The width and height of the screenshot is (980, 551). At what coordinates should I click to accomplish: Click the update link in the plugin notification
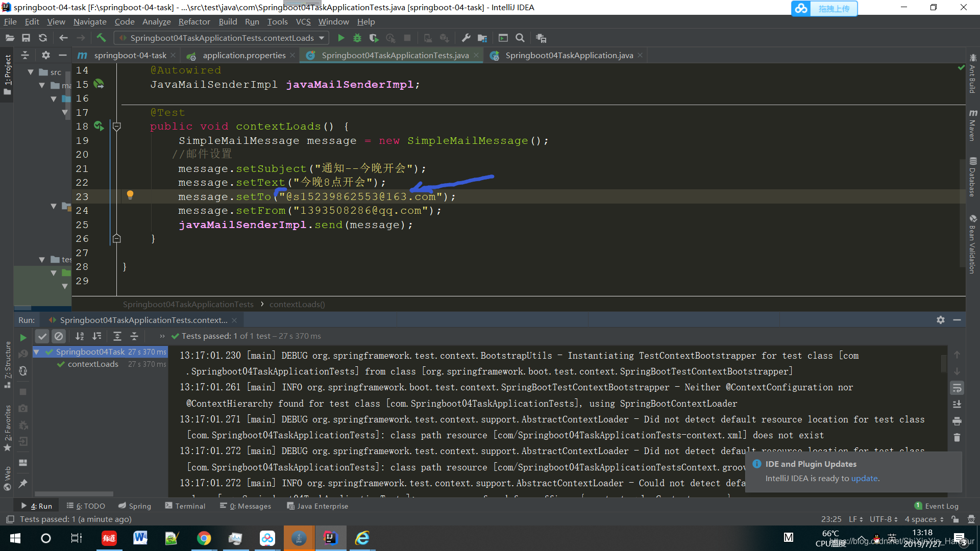pyautogui.click(x=865, y=478)
